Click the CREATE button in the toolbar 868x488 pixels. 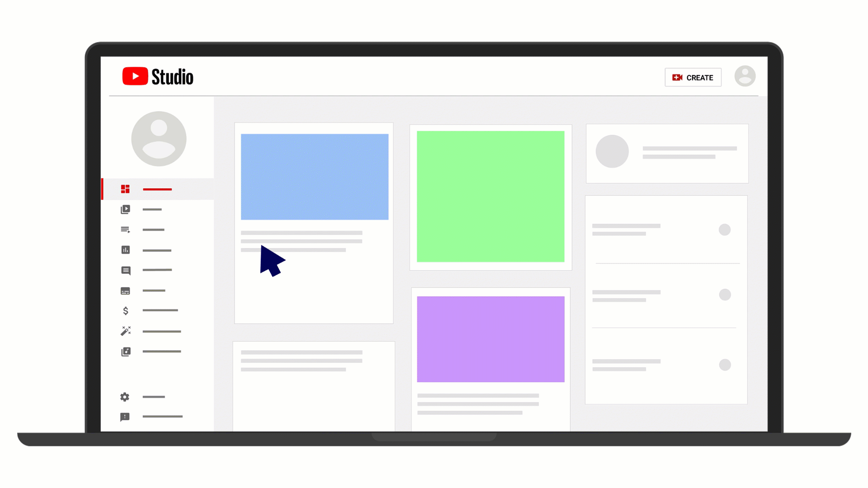tap(693, 77)
